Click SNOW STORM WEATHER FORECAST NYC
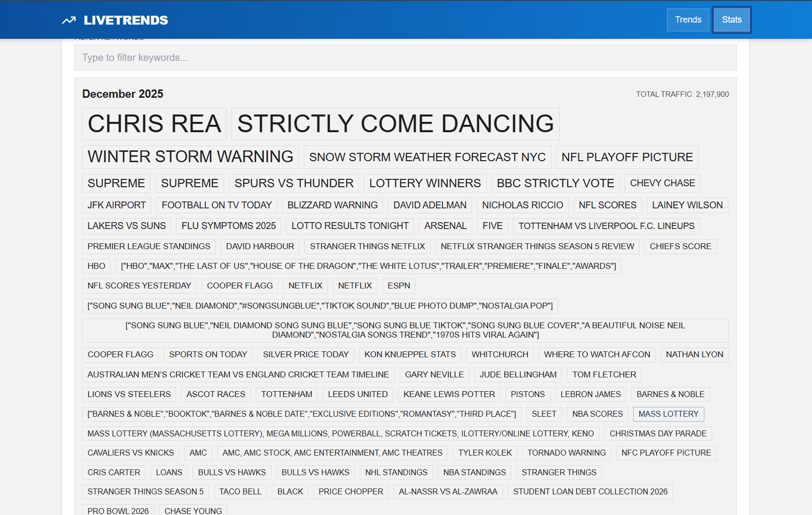 click(427, 157)
